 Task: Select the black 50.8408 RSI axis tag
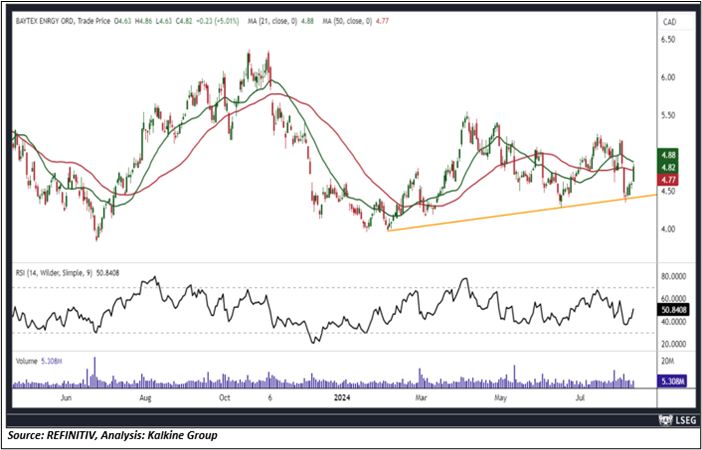click(x=673, y=310)
